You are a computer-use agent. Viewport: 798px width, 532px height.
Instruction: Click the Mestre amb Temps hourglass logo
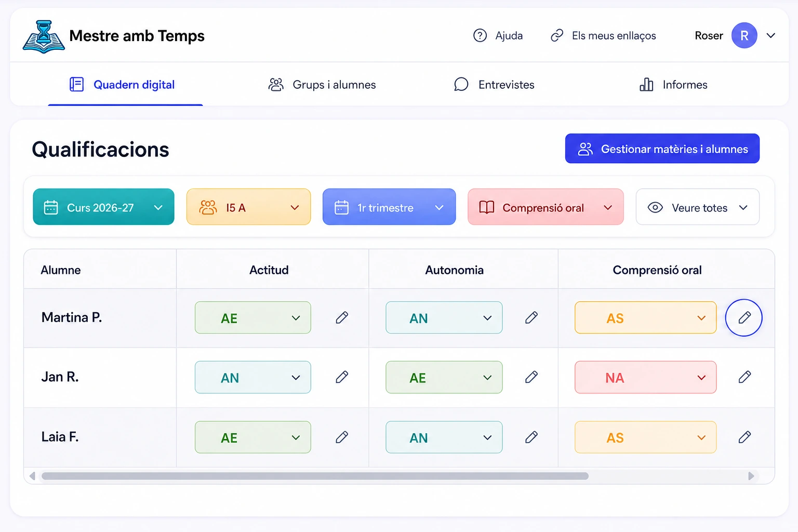pyautogui.click(x=44, y=36)
